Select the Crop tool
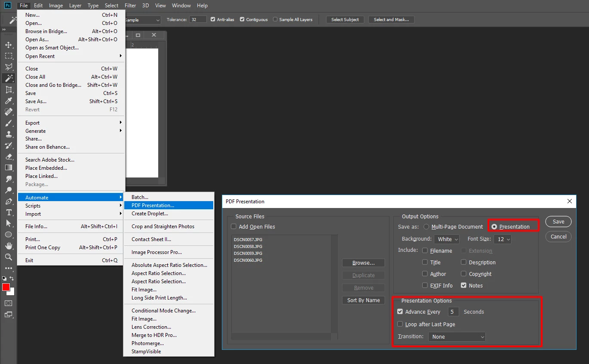This screenshot has width=589, height=364. pos(9,89)
